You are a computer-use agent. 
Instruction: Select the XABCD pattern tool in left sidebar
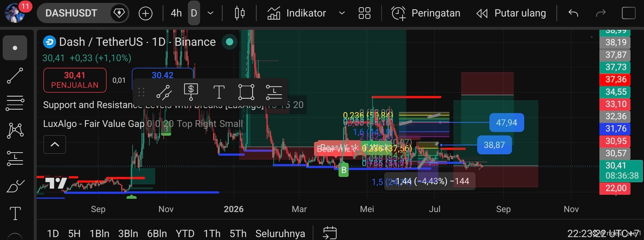pos(15,130)
